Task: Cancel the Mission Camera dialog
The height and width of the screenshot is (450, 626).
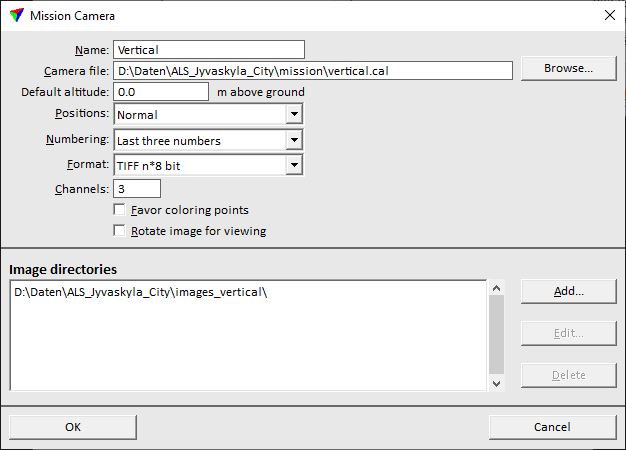Action: [552, 427]
